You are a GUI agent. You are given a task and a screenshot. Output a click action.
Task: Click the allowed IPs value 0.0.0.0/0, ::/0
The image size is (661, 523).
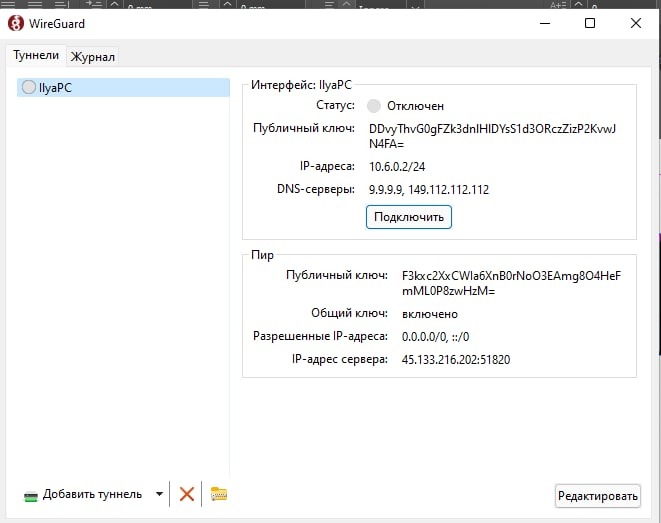[435, 337]
